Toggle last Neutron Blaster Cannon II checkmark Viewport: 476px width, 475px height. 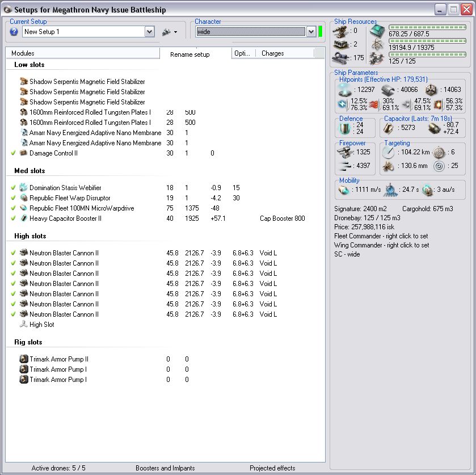[x=13, y=314]
